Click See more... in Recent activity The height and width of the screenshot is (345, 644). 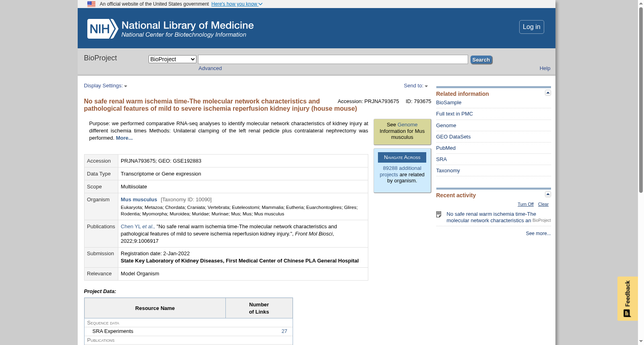pyautogui.click(x=538, y=233)
